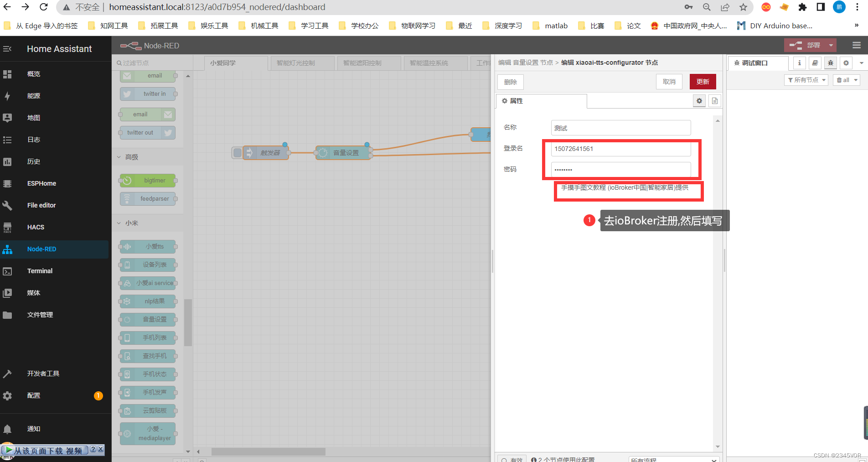Open the Node-RED hamburger menu
The height and width of the screenshot is (462, 868).
click(x=856, y=45)
